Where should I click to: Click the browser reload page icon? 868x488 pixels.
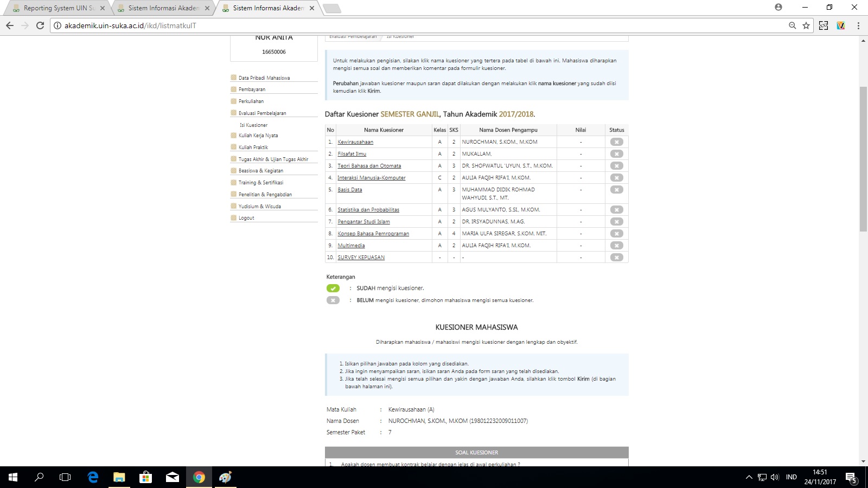[x=40, y=25]
